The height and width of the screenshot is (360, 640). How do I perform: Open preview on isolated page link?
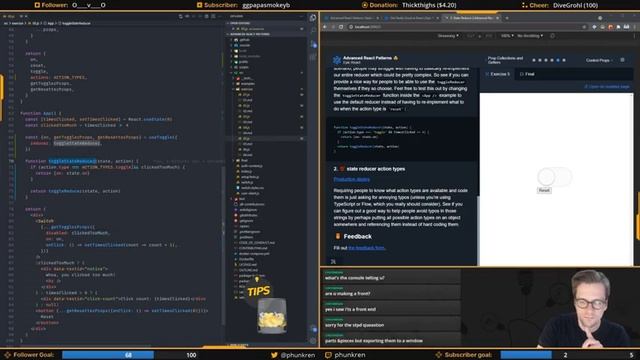pyautogui.click(x=607, y=87)
